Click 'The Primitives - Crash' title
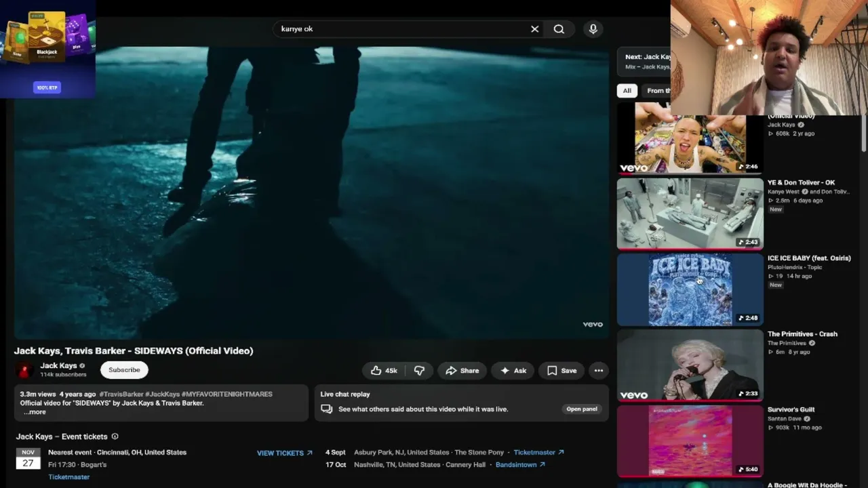 coord(802,334)
